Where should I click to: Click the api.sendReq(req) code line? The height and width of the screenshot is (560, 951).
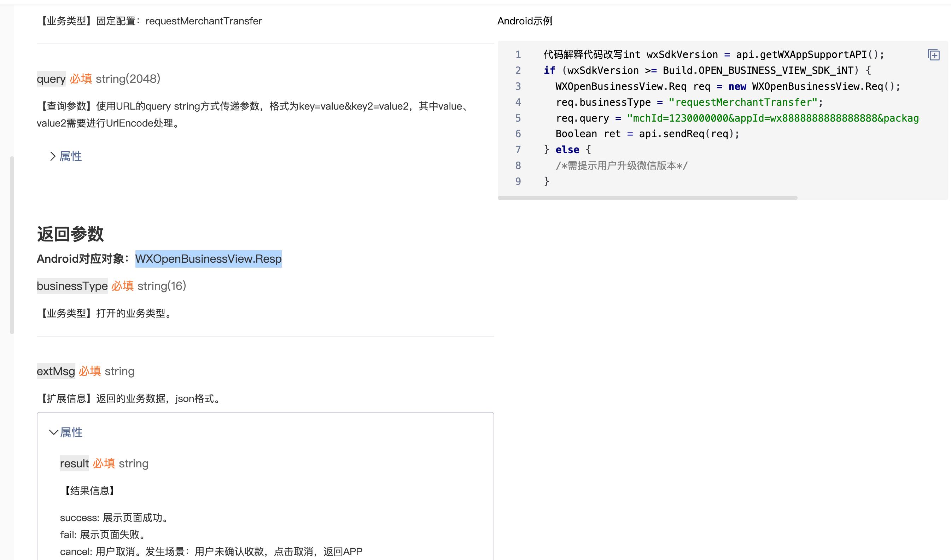pos(647,134)
